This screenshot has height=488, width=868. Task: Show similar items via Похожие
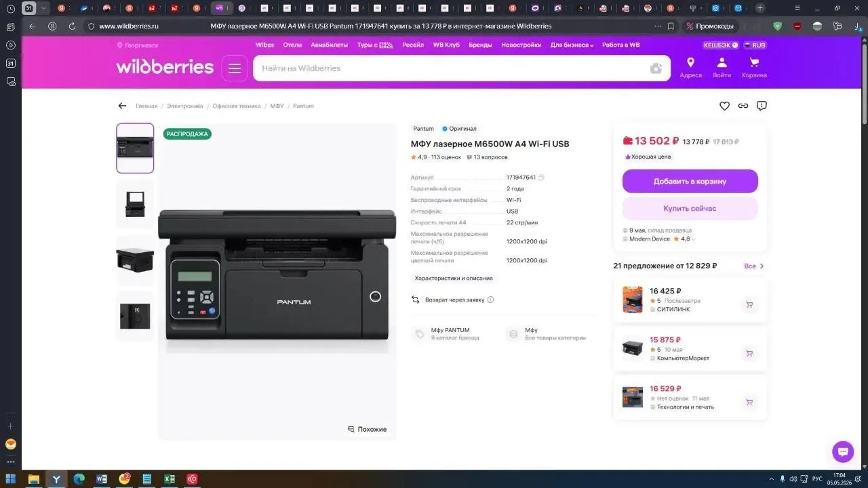367,429
